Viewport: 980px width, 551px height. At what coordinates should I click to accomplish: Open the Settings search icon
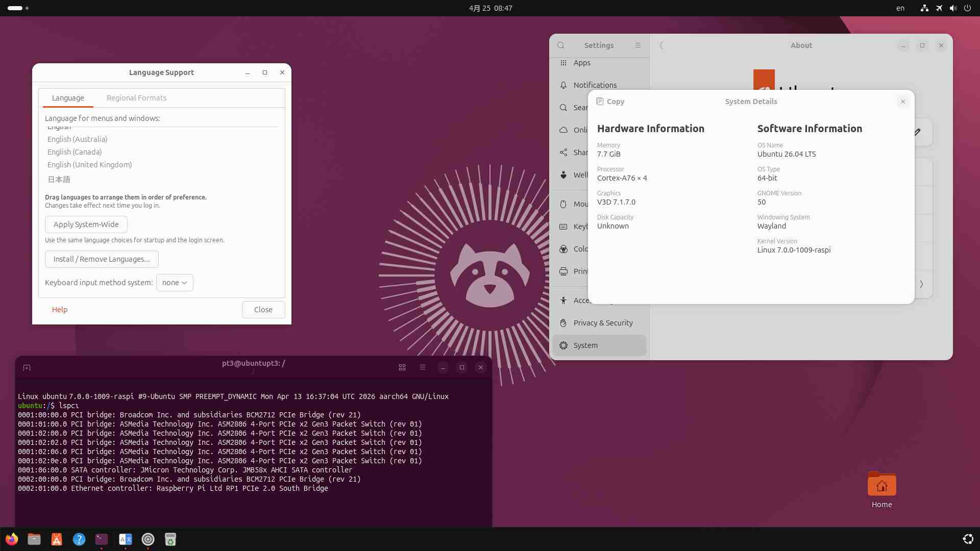coord(561,45)
